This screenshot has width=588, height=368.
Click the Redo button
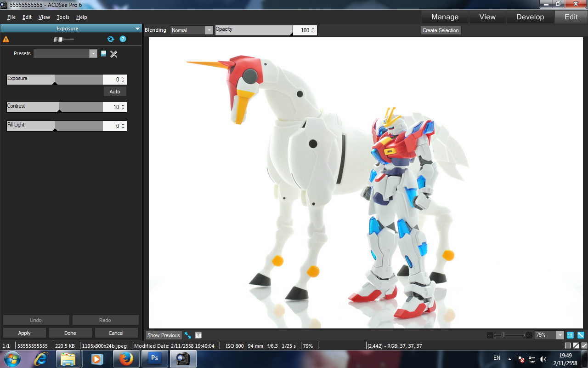click(105, 320)
